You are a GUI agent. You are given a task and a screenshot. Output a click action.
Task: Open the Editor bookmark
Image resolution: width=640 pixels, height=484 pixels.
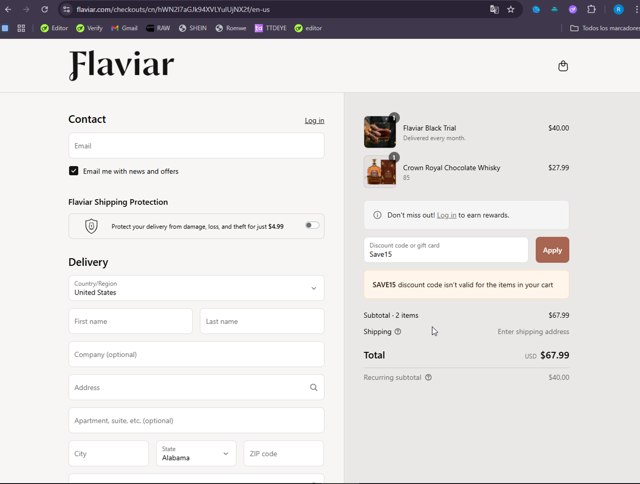pyautogui.click(x=54, y=28)
